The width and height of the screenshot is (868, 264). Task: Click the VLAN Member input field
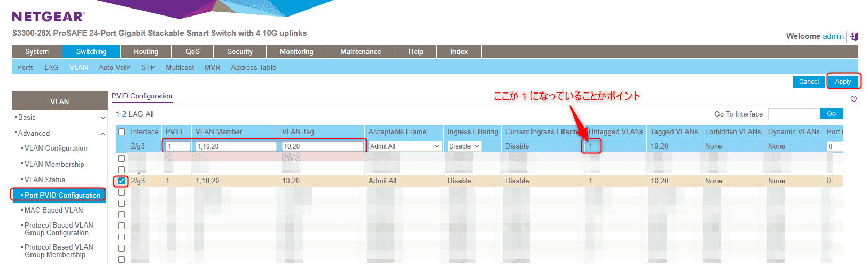click(x=236, y=146)
